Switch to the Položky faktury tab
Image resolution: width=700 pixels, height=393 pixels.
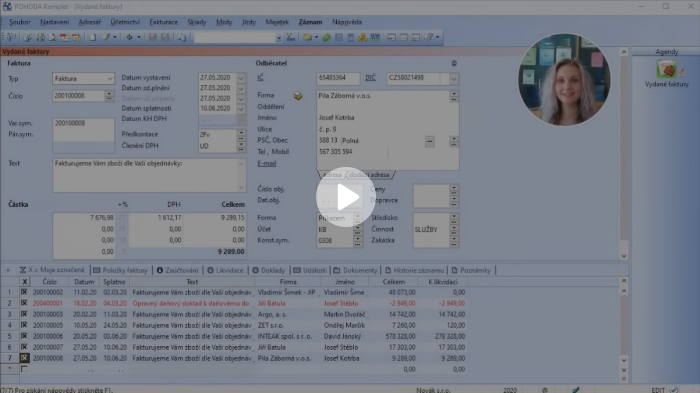pyautogui.click(x=120, y=270)
